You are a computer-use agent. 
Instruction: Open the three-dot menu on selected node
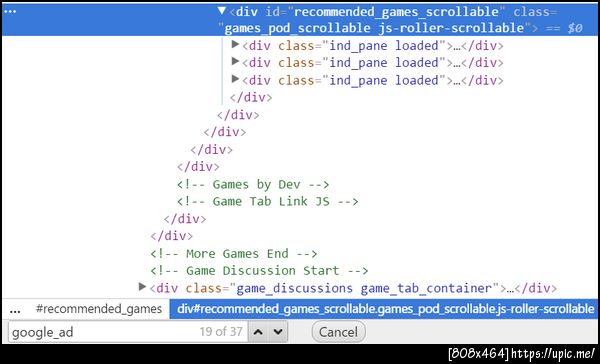click(x=10, y=11)
